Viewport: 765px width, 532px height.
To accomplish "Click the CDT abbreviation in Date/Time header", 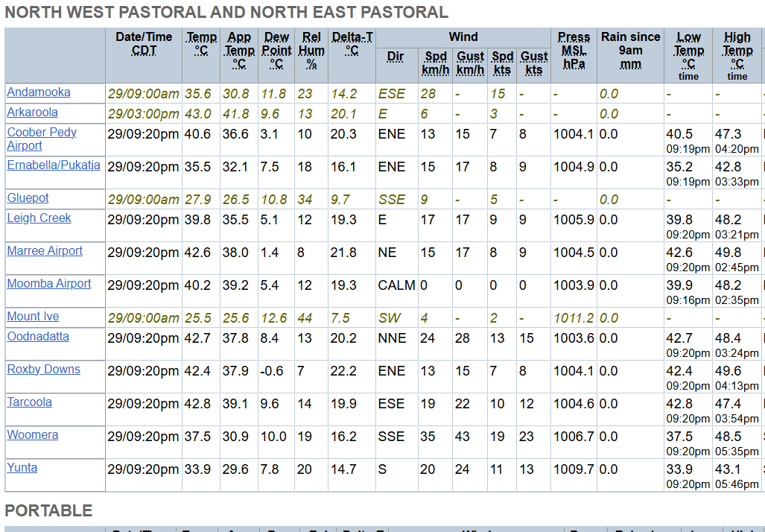I will click(x=144, y=51).
